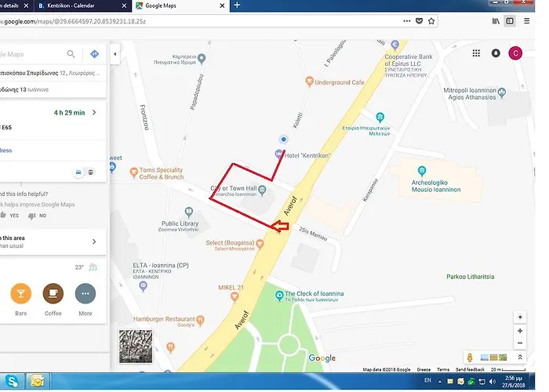Open the mail app in the taskbar

pyautogui.click(x=37, y=382)
